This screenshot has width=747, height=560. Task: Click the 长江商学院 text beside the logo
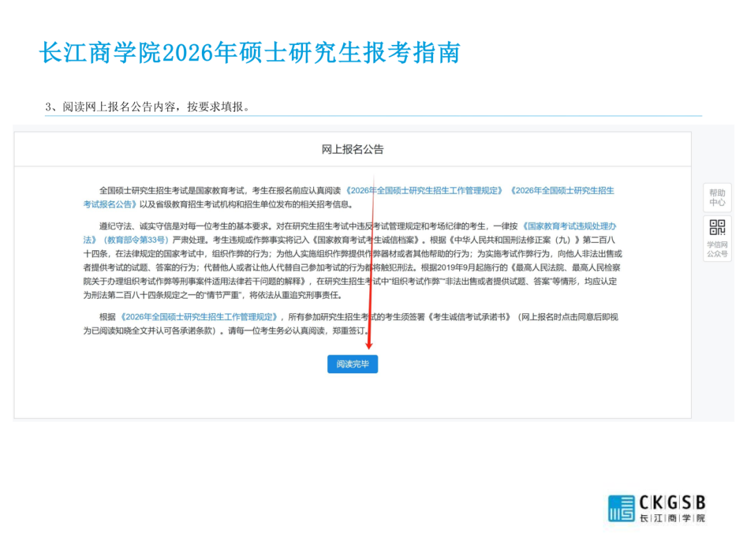[672, 519]
